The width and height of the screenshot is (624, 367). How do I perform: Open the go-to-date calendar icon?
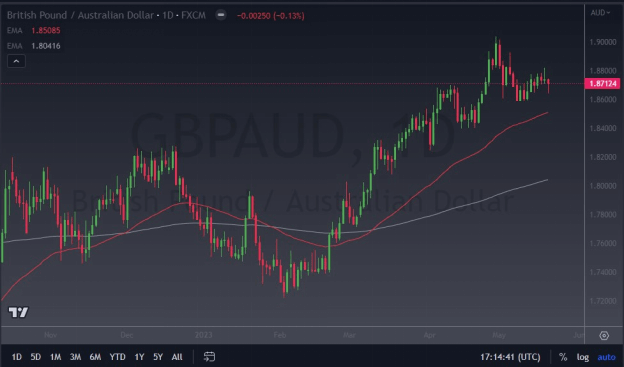[209, 357]
